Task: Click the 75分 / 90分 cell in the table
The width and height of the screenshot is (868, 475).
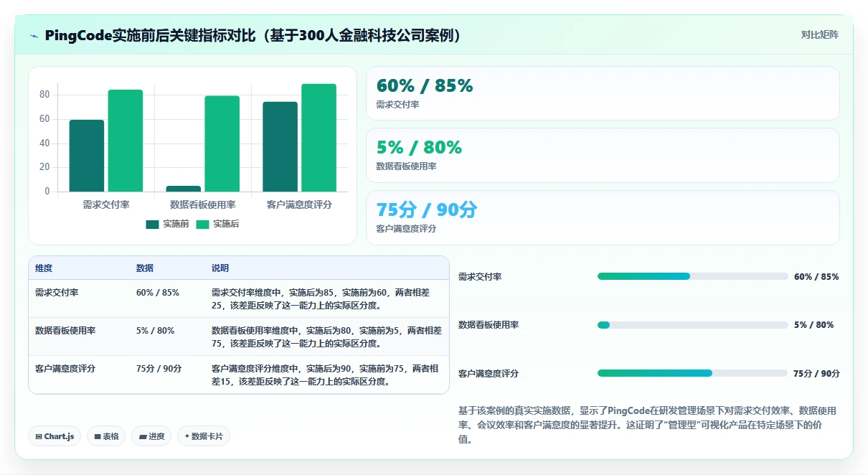Action: point(159,369)
